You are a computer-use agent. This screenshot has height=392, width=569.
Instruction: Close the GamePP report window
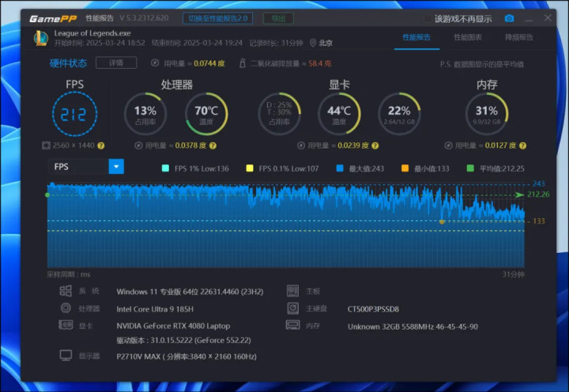coord(548,18)
